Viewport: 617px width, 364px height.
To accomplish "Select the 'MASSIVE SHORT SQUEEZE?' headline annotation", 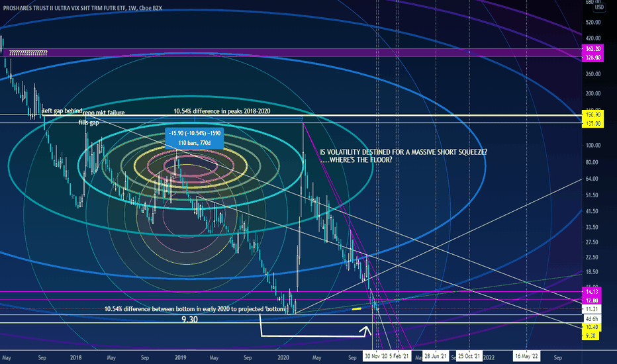I will coord(403,152).
